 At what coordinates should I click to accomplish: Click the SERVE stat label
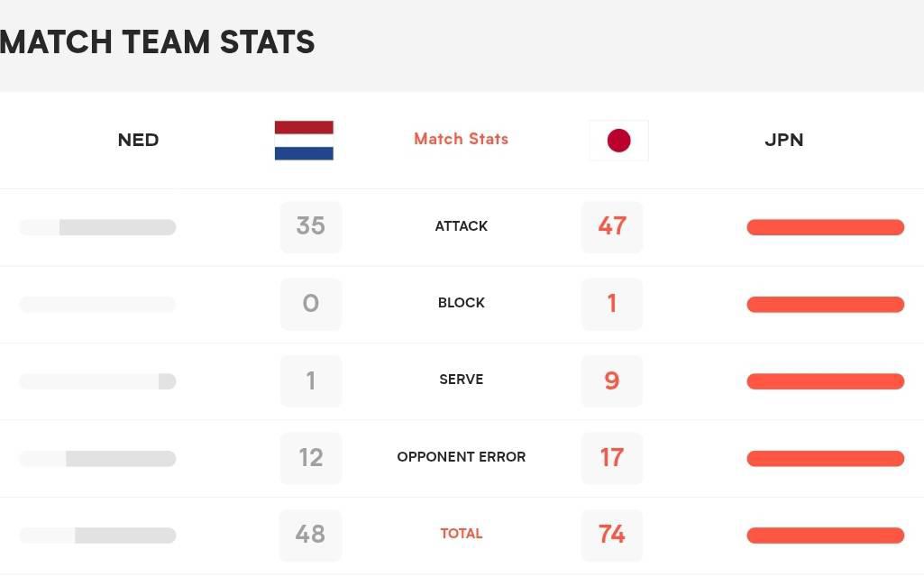[461, 380]
